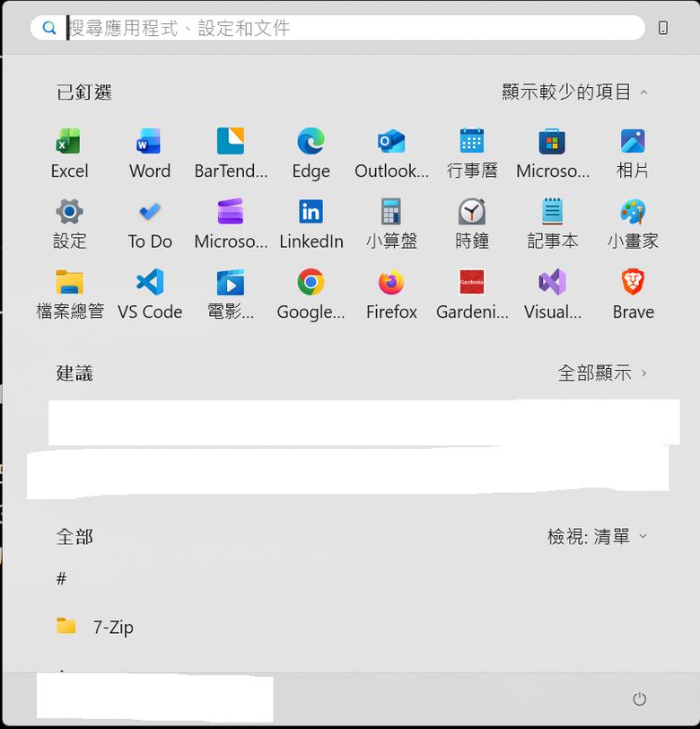Launch Firefox browser
Image resolution: width=700 pixels, height=729 pixels.
click(391, 294)
